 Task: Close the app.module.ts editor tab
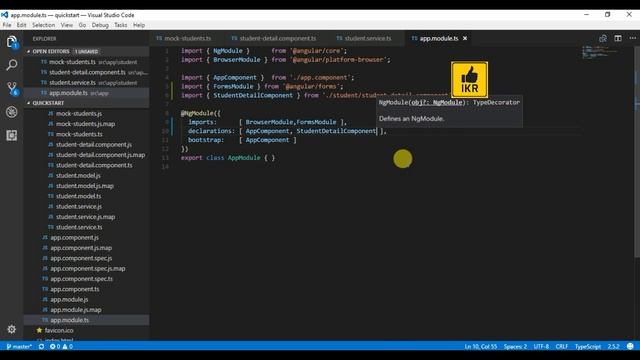[465, 38]
